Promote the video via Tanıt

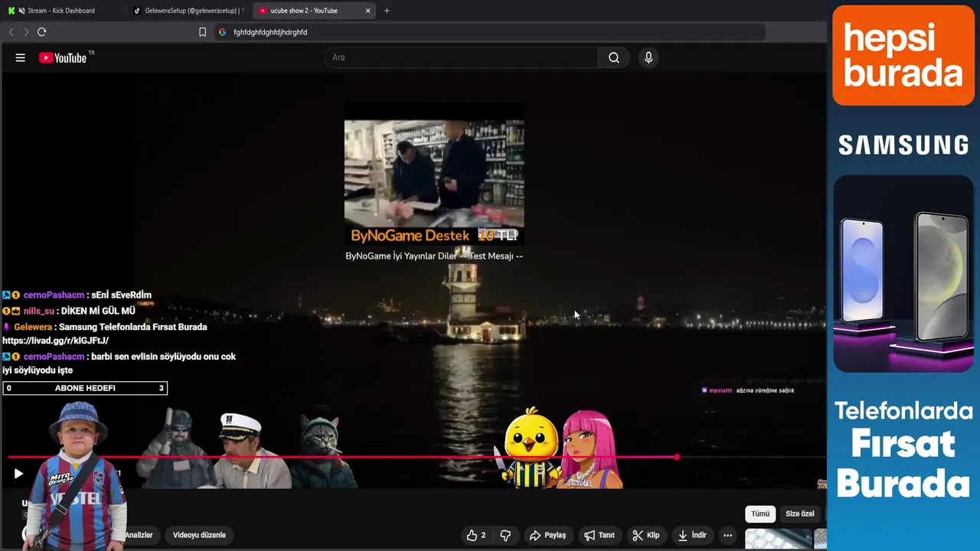[599, 535]
